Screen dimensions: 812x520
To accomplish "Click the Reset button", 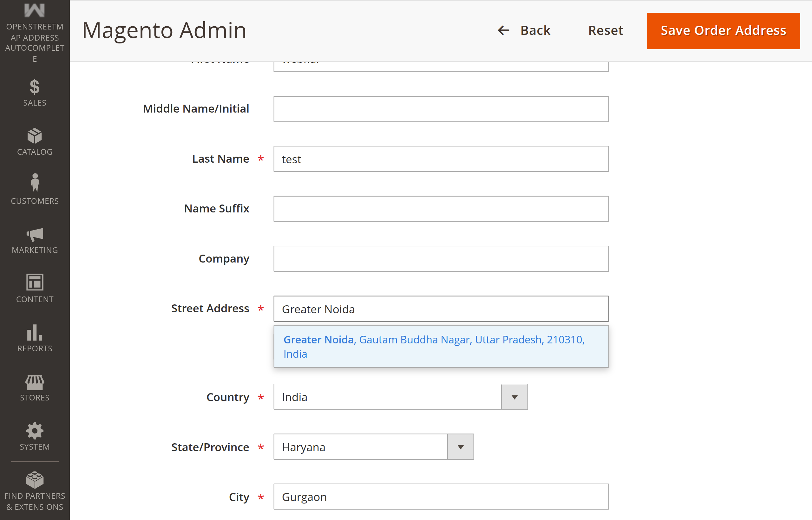I will [606, 30].
